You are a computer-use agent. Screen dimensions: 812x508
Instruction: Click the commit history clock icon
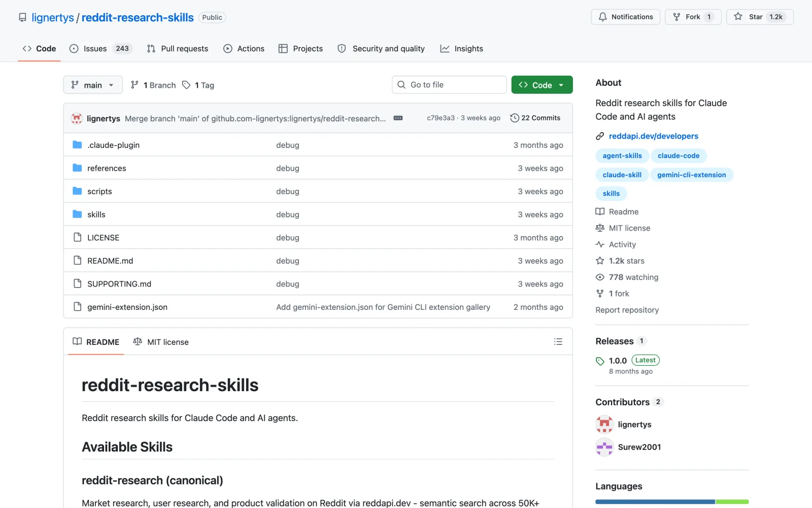[x=515, y=118]
